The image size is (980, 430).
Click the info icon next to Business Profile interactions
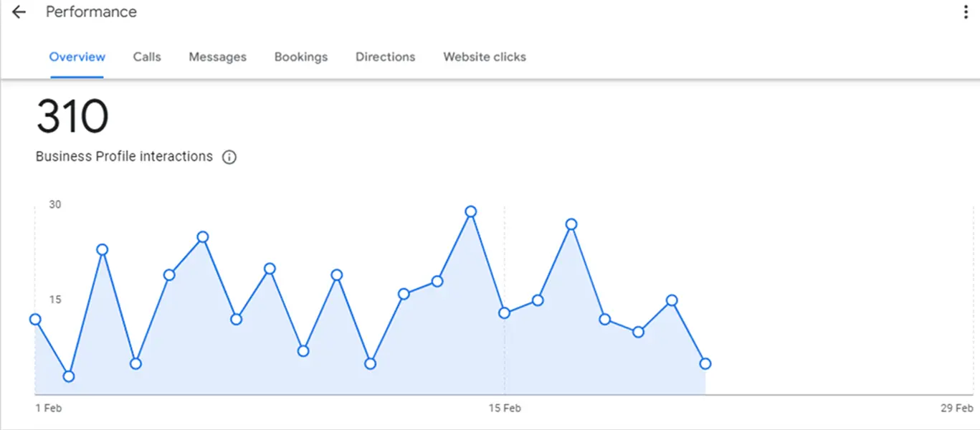(x=229, y=157)
